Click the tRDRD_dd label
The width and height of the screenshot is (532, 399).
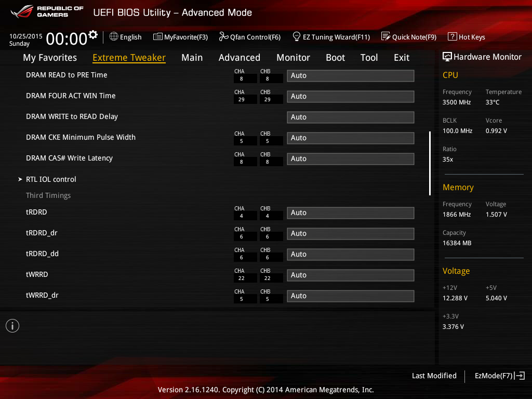[x=42, y=254]
